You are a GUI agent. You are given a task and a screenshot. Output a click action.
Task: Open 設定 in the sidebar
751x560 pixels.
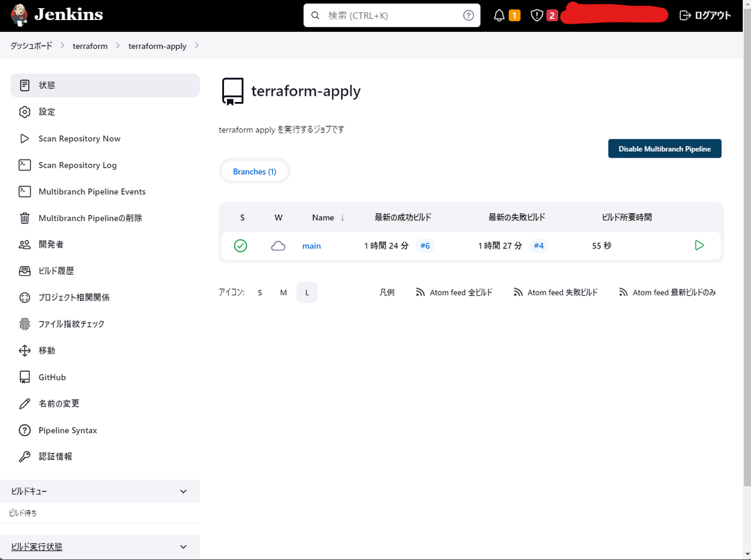click(105, 112)
